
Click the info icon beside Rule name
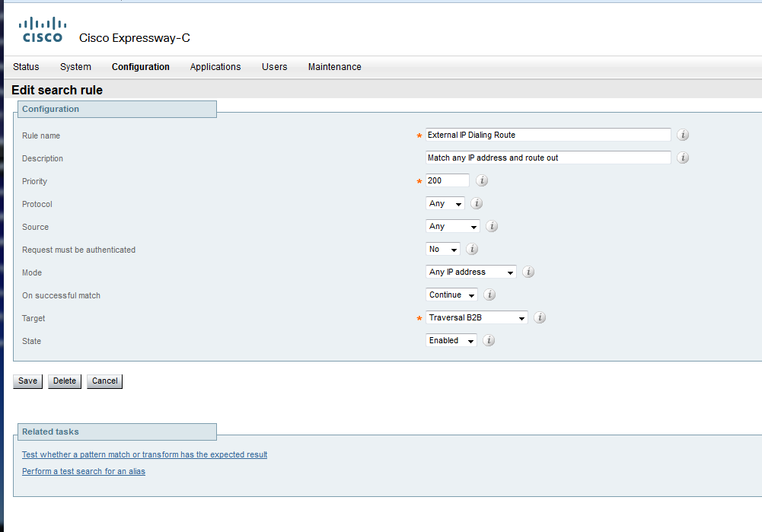[x=683, y=135]
